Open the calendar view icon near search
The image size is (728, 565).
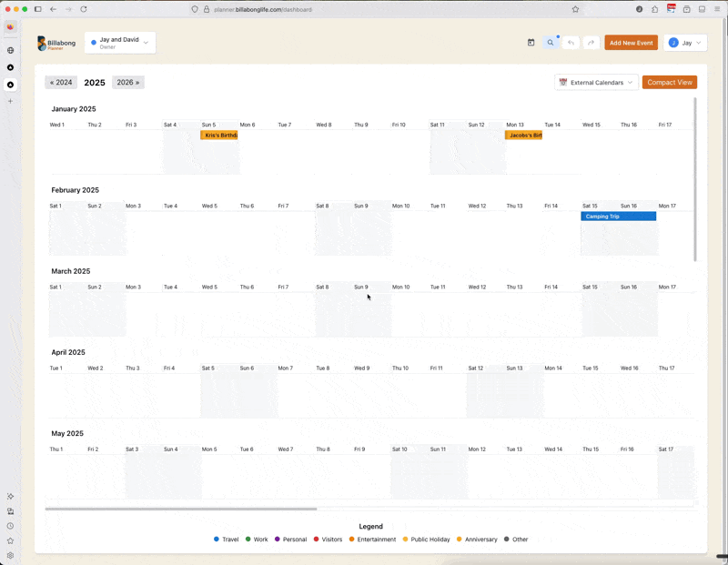[x=531, y=42]
